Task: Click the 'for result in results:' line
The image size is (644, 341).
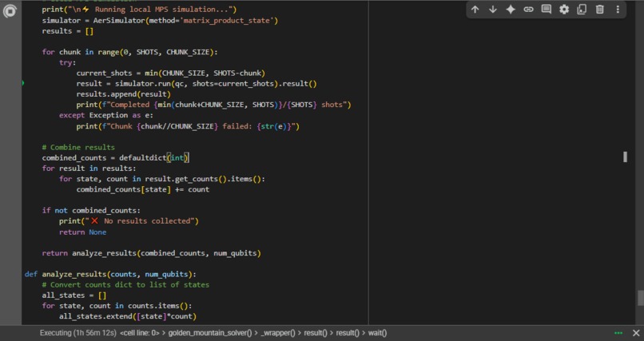Action: (x=89, y=169)
